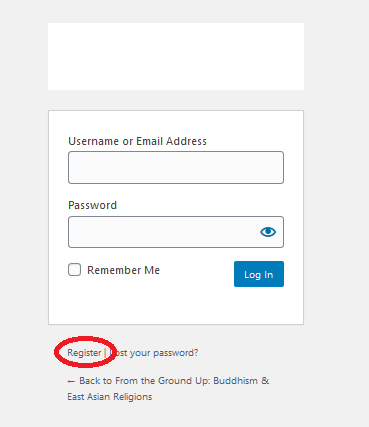Select the Remember Me label text
The width and height of the screenshot is (369, 427).
pyautogui.click(x=123, y=270)
